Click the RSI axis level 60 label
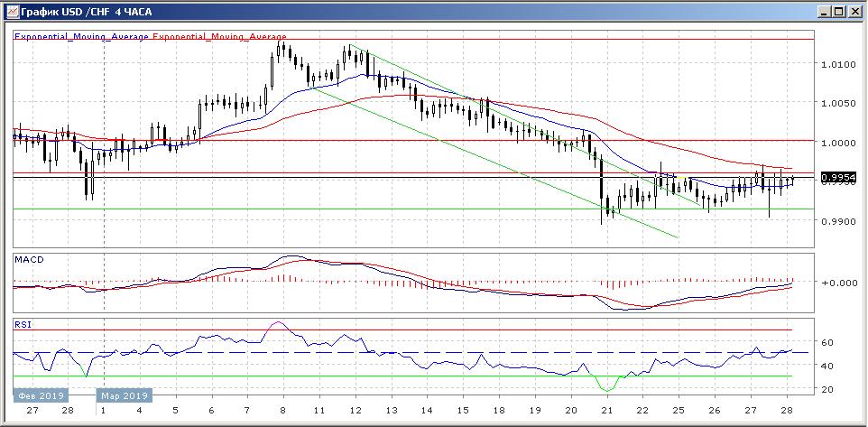Viewport: 868px width, 427px height. [827, 343]
